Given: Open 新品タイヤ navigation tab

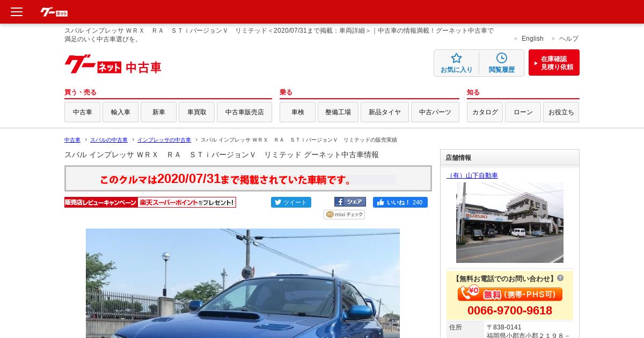Looking at the screenshot, I should [384, 112].
